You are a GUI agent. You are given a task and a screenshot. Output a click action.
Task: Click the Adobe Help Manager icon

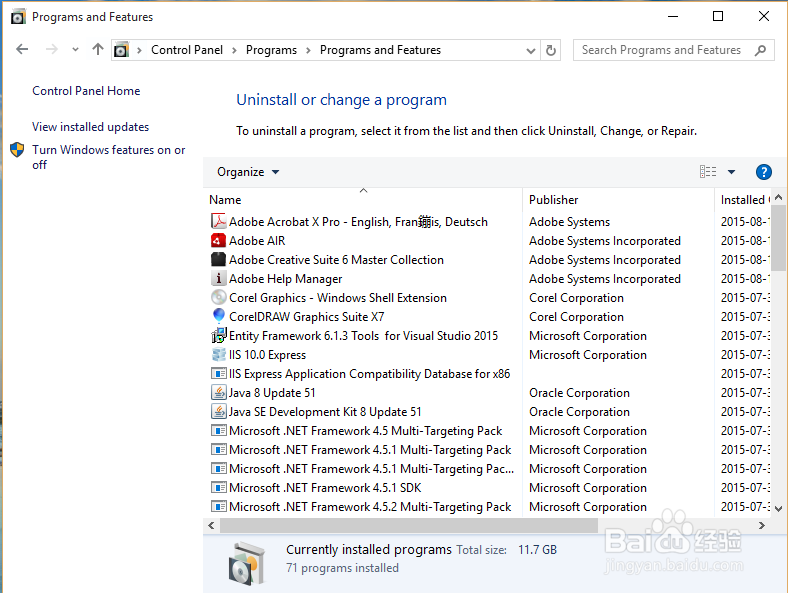click(218, 278)
